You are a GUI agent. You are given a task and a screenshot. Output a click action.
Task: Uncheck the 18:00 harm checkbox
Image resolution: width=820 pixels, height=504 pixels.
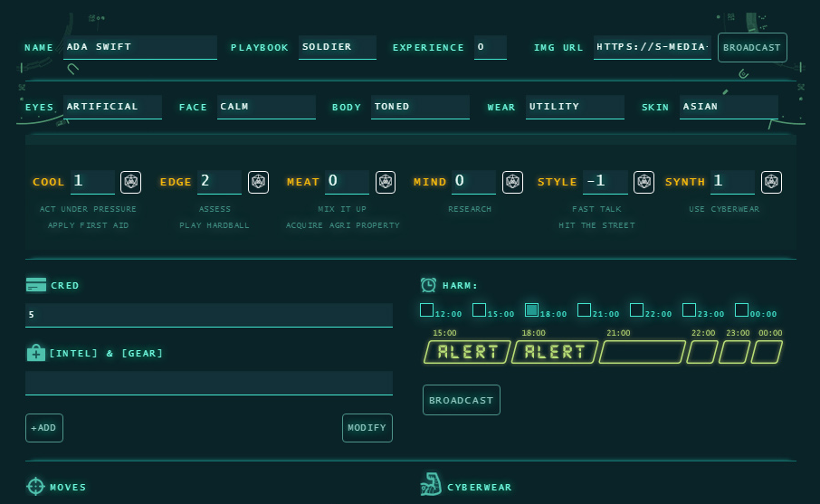click(531, 310)
